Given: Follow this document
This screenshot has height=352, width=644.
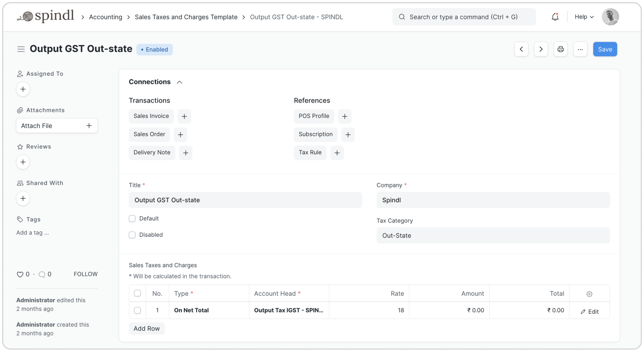Looking at the screenshot, I should 85,274.
